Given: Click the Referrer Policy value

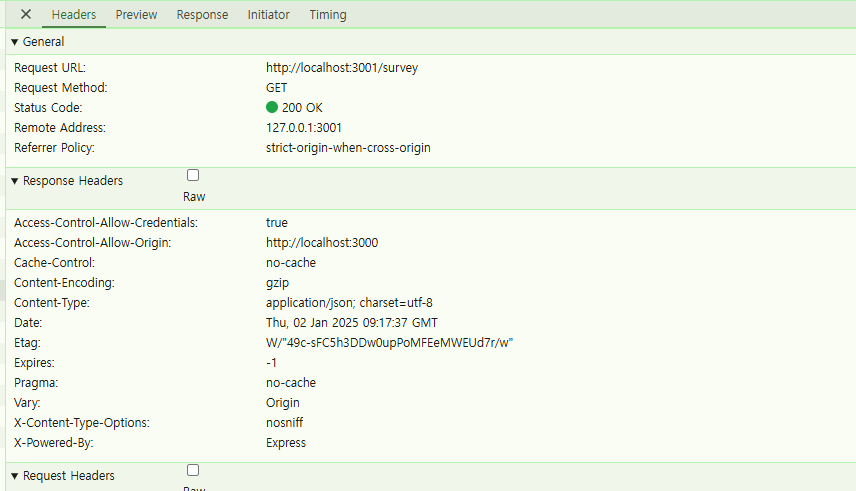Looking at the screenshot, I should [348, 148].
